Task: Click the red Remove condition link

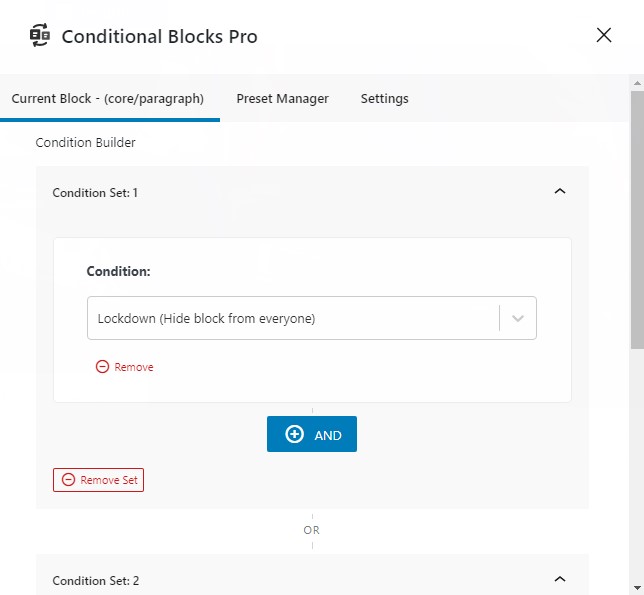Action: tap(133, 367)
